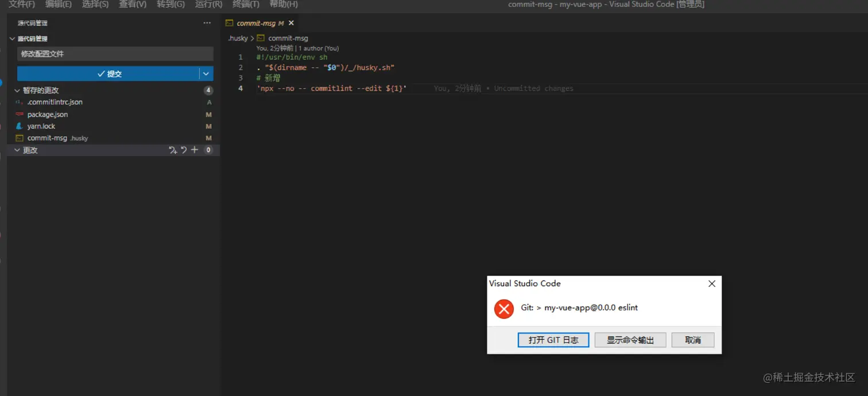
Task: Click the red error icon in dialog
Action: tap(503, 309)
